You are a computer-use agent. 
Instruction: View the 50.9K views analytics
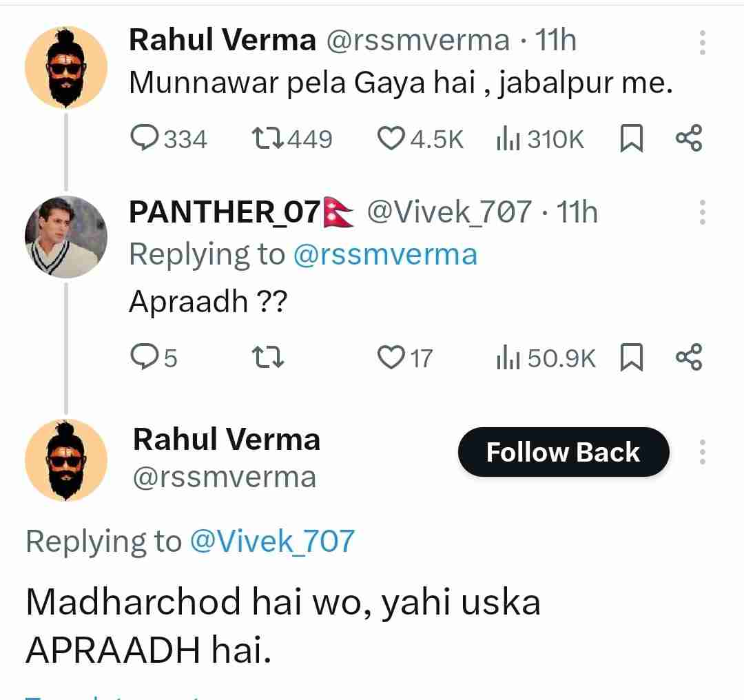[x=508, y=357]
